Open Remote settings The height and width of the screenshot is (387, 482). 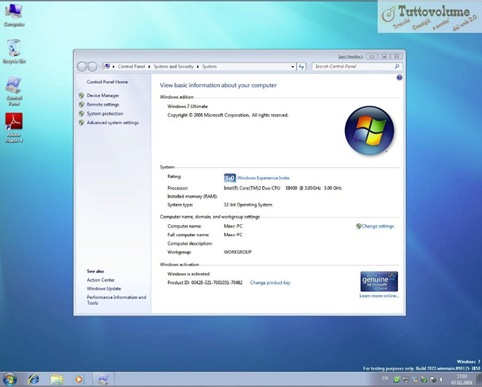coord(103,104)
